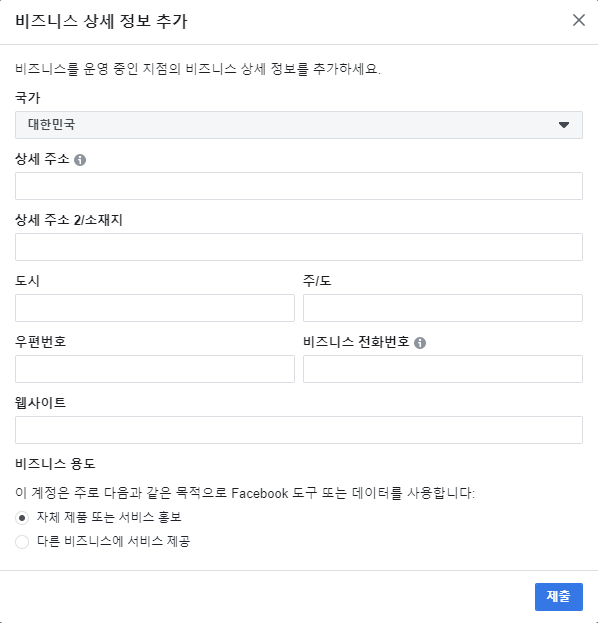
Task: Focus the 비즈니스 전화번호 input box
Action: [443, 369]
